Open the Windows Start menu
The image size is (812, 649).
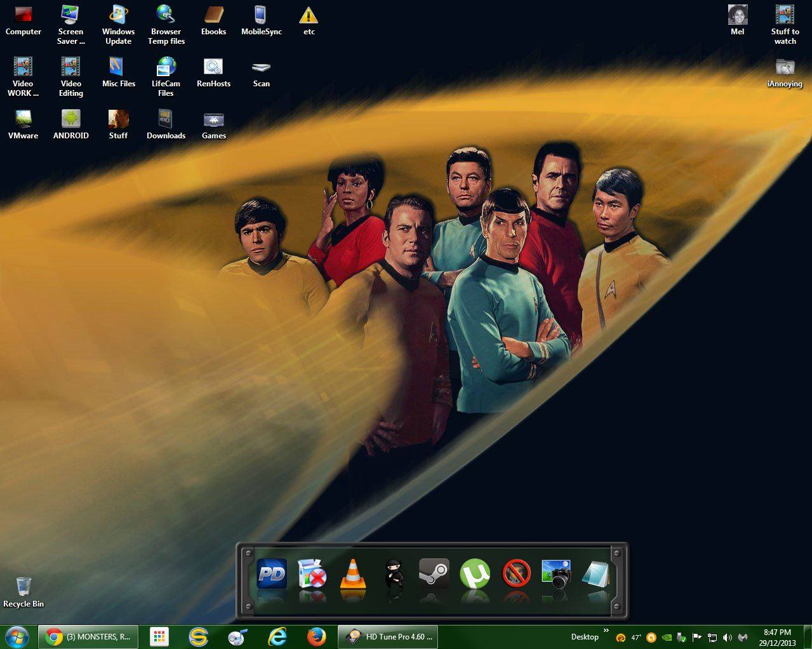pyautogui.click(x=17, y=637)
